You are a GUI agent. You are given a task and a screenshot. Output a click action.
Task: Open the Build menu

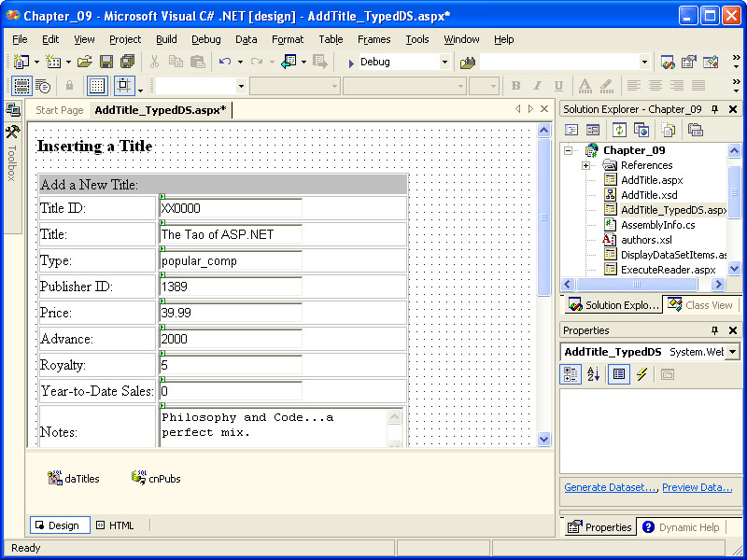click(x=166, y=39)
